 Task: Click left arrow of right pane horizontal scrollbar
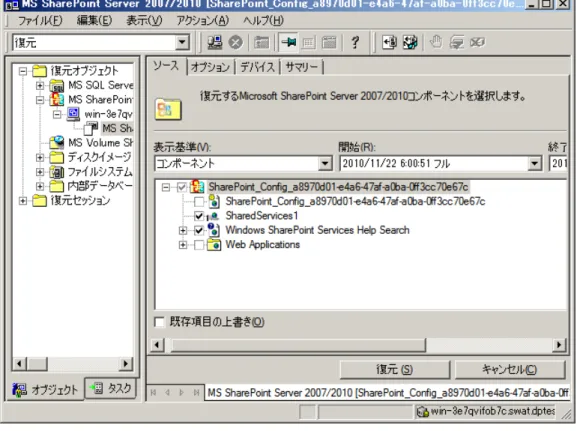pos(157,345)
